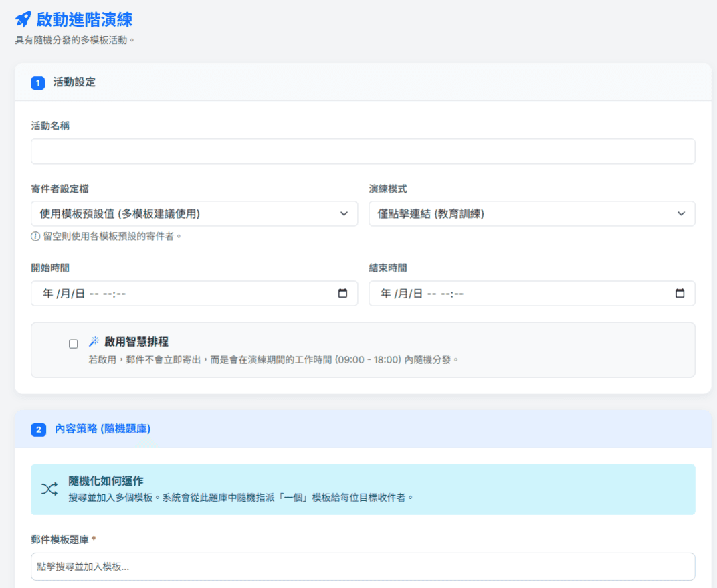Image resolution: width=717 pixels, height=588 pixels.
Task: Click the 搜尋並加入多個模板 explanation text
Action: (x=241, y=498)
